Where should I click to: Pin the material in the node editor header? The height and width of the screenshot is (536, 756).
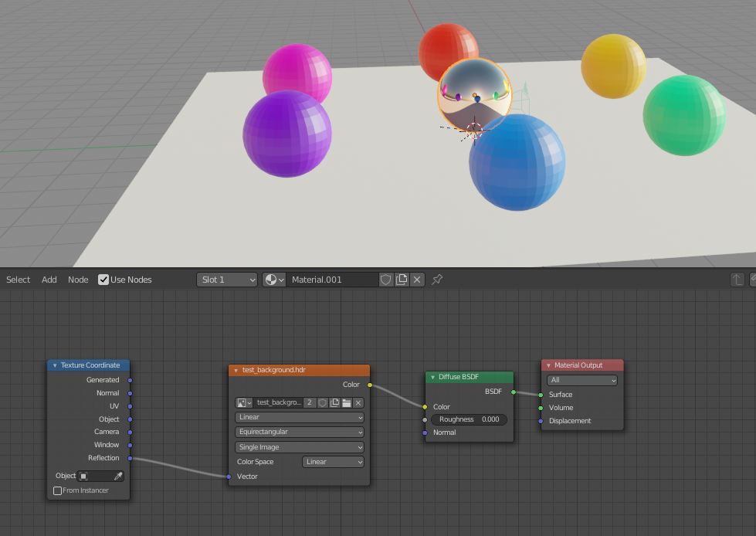(436, 280)
